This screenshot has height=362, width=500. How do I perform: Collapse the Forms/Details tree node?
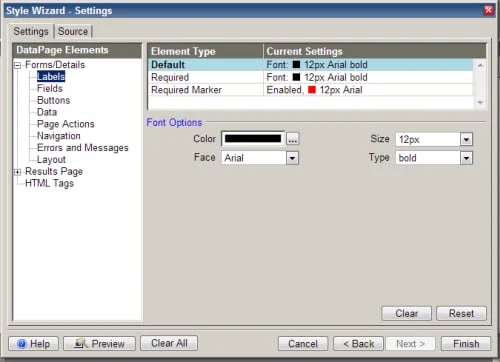click(x=17, y=65)
